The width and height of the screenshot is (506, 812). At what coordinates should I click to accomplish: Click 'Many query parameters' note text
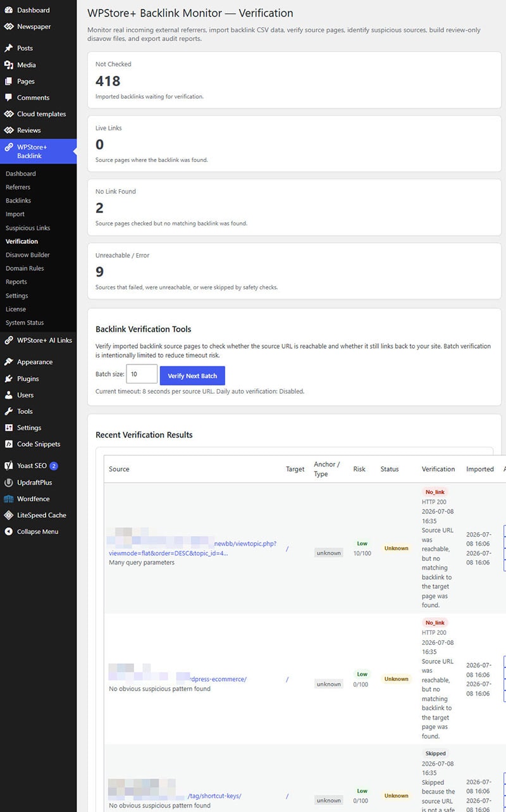tap(142, 562)
